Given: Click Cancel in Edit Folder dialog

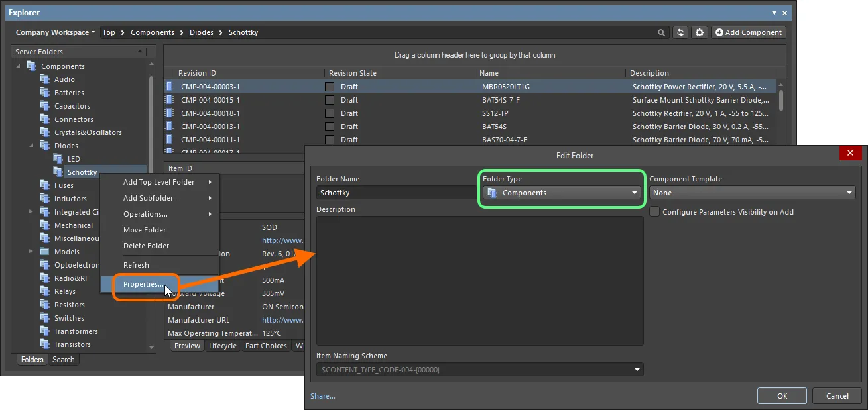Looking at the screenshot, I should (837, 396).
